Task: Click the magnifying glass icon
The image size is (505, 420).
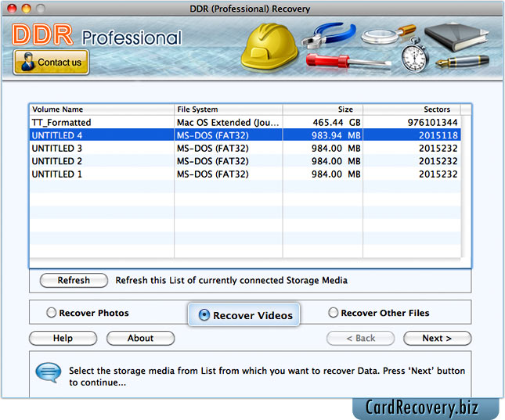Action: tap(388, 34)
